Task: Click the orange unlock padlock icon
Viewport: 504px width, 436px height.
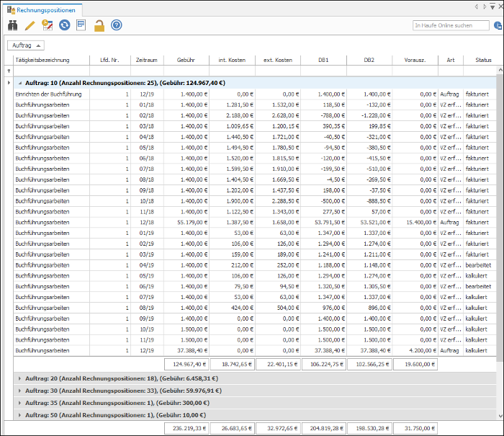Action: pyautogui.click(x=99, y=25)
